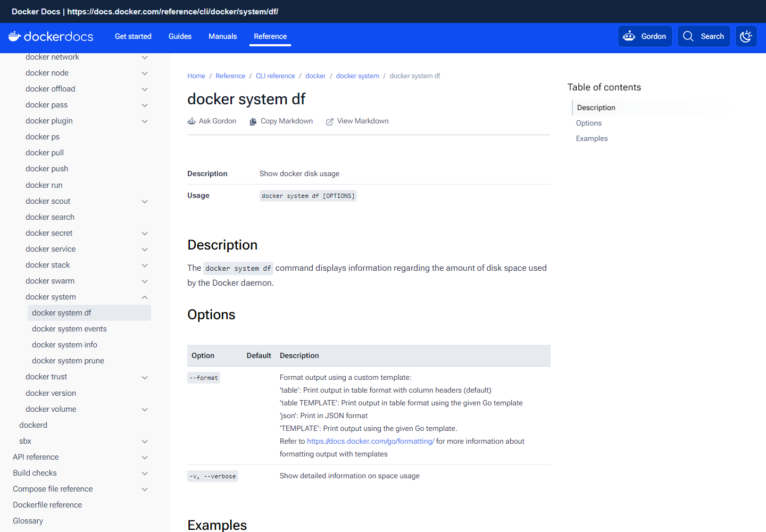Expand API reference chevron
The width and height of the screenshot is (766, 532).
point(145,457)
